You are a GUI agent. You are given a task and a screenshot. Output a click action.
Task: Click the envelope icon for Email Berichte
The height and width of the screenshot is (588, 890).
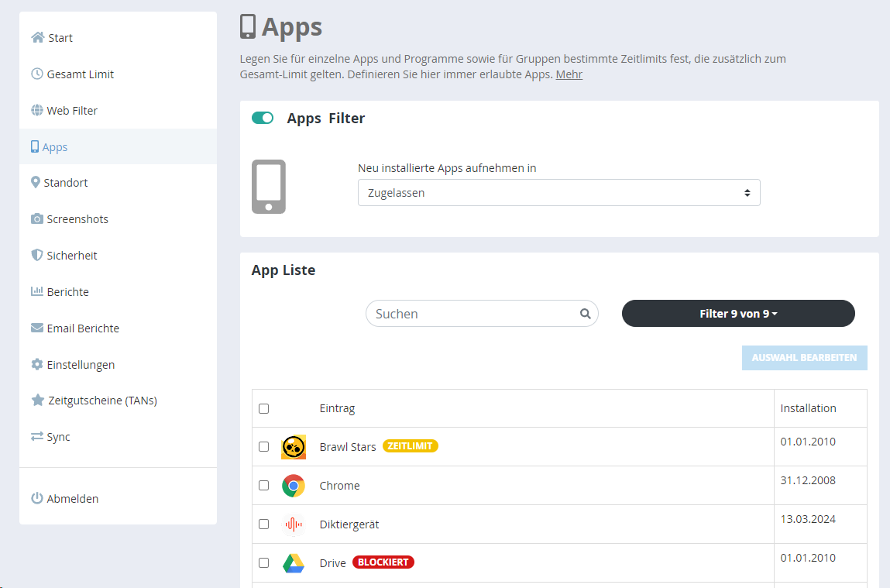click(x=37, y=328)
